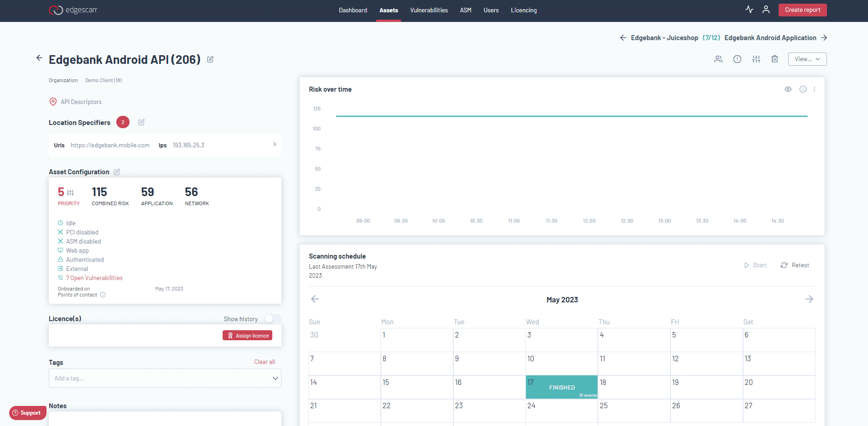The image size is (868, 426).
Task: Click the Idle status entry
Action: [71, 223]
